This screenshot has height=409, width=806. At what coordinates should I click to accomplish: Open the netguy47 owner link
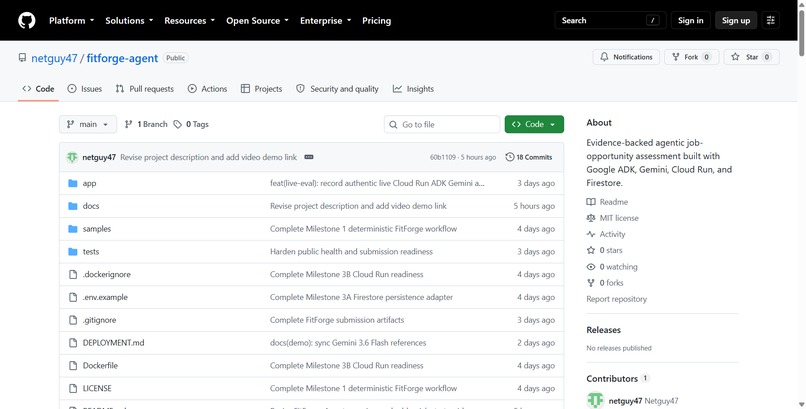[54, 58]
